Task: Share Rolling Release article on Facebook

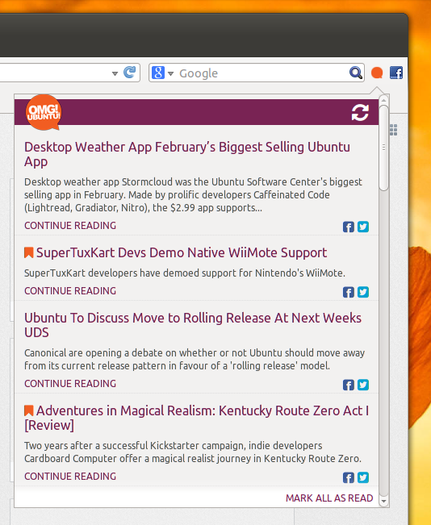Action: 348,385
